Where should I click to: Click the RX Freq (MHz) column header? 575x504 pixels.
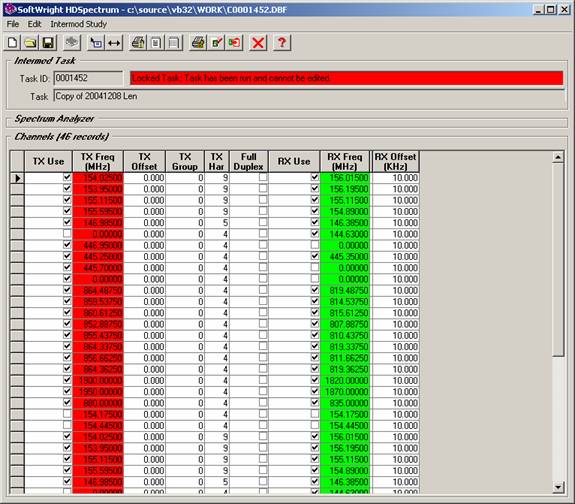coord(345,161)
